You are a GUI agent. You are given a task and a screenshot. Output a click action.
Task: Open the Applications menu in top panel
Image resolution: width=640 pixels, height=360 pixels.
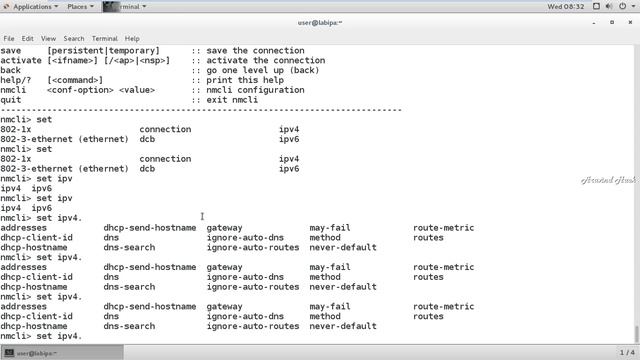[32, 7]
